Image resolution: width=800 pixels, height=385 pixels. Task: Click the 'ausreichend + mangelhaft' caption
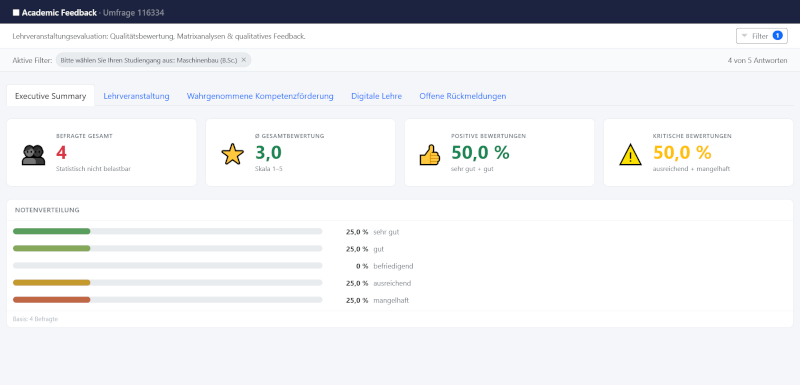(x=691, y=169)
